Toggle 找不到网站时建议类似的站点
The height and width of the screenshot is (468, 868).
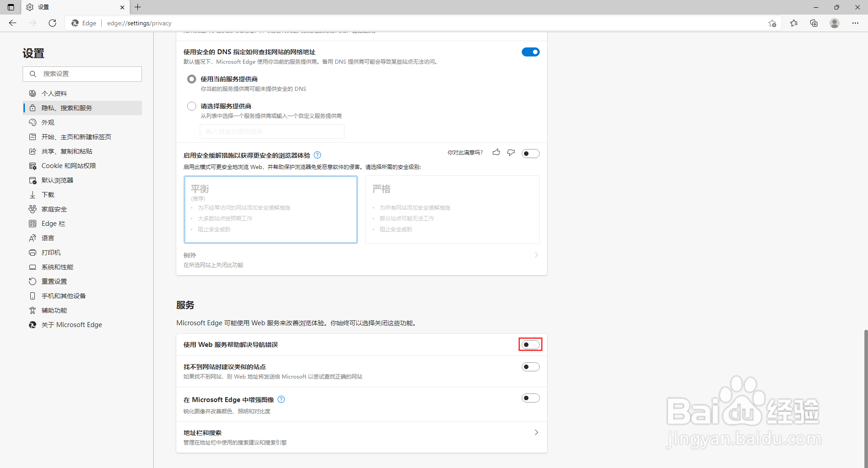pyautogui.click(x=531, y=367)
